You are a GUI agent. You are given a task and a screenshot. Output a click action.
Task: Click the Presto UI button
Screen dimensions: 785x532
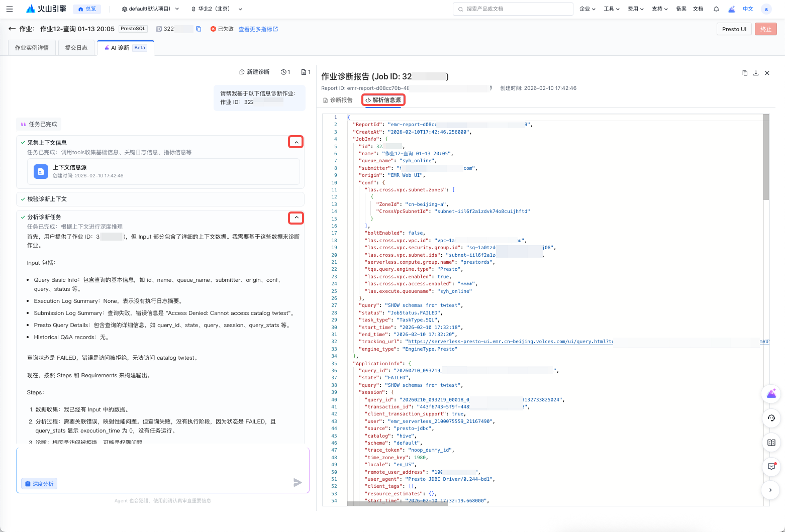point(734,29)
